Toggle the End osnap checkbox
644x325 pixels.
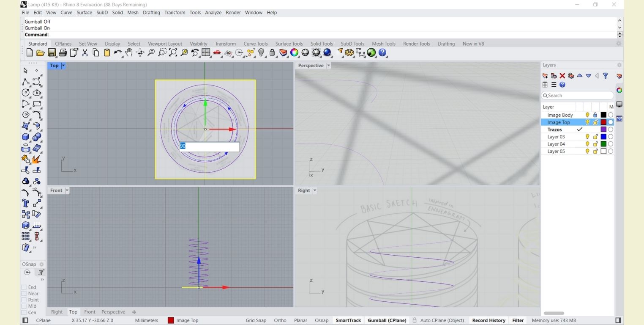(24, 287)
